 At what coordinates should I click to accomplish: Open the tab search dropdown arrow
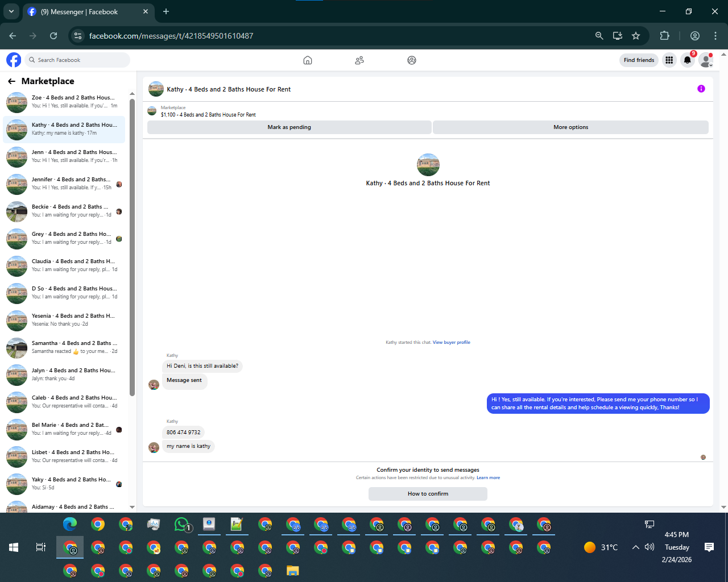(11, 11)
